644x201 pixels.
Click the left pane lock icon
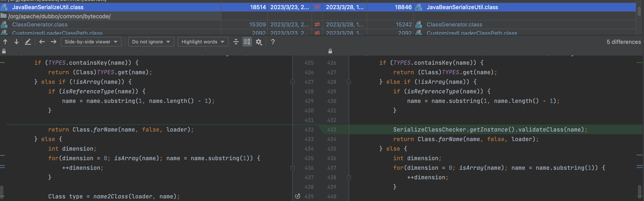point(4,51)
